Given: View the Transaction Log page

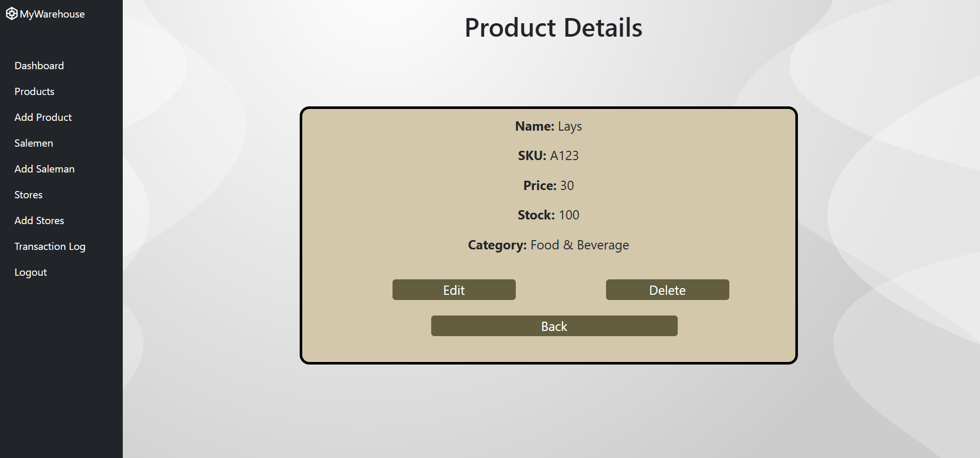Looking at the screenshot, I should 50,246.
